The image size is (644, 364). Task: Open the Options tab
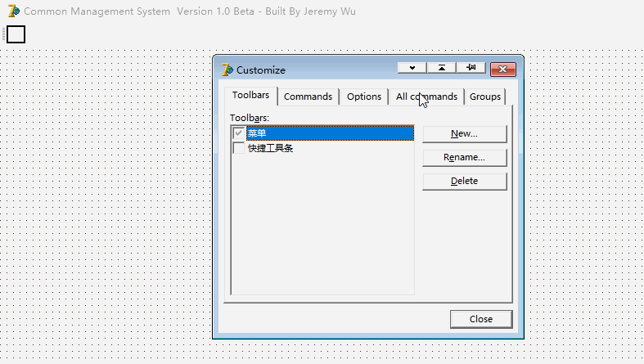[364, 97]
